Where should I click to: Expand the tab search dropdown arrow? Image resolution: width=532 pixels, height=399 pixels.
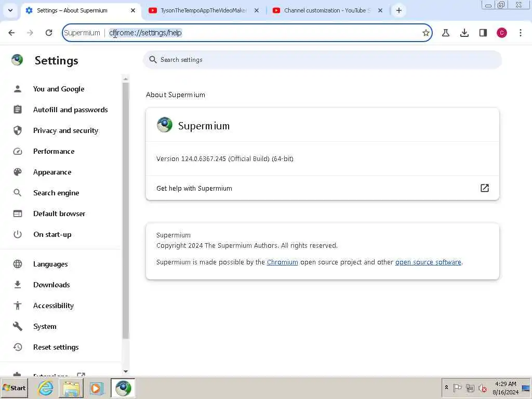coord(10,10)
